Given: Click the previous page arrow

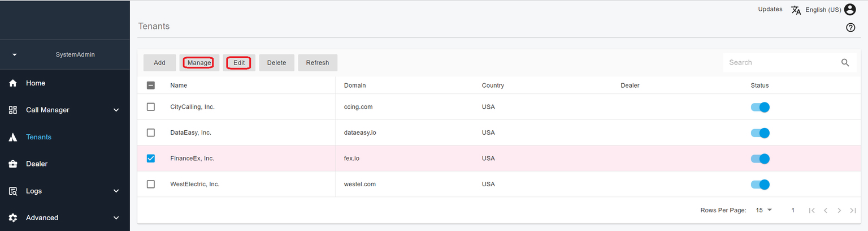Looking at the screenshot, I should pos(826,211).
